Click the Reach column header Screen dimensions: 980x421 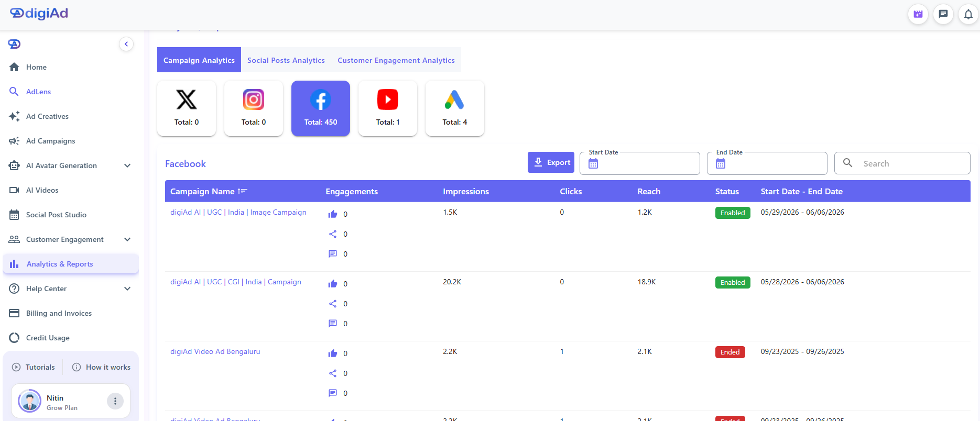coord(649,192)
